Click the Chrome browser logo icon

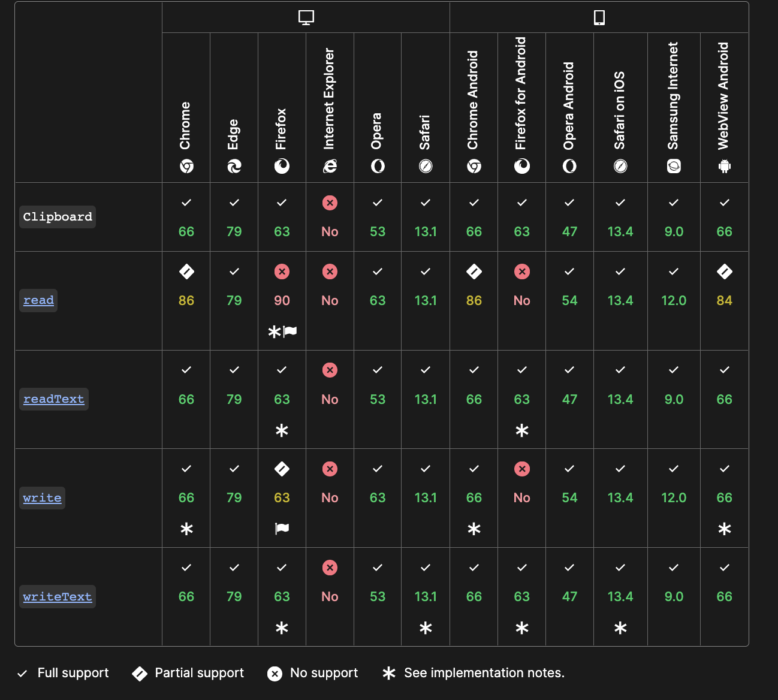[186, 166]
